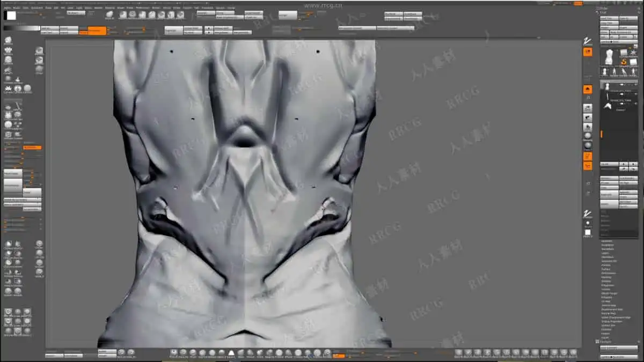Click the large torso current-tool thumbnail
This screenshot has height=362, width=644.
coord(609,57)
